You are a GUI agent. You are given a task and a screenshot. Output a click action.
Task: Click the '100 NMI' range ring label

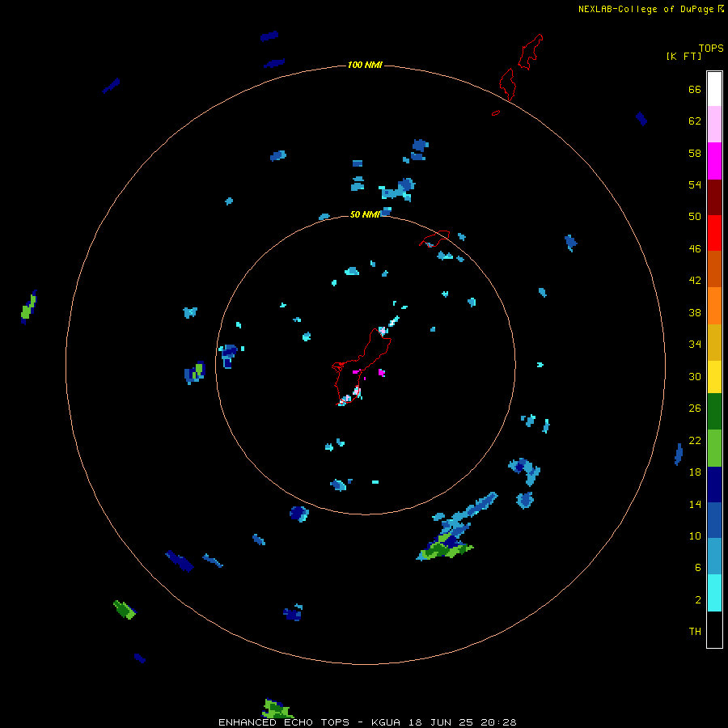coord(365,65)
